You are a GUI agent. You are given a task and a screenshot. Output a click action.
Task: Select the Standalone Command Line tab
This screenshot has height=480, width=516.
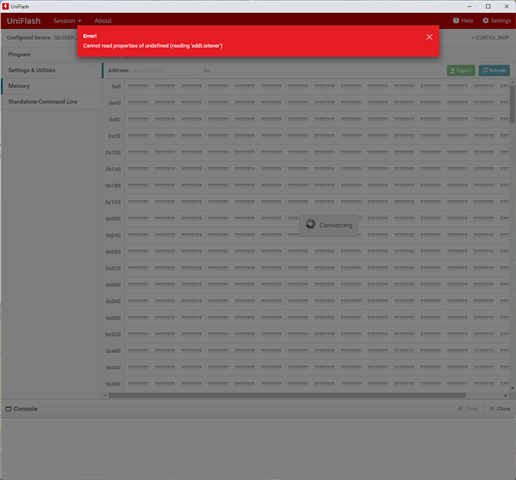[51, 102]
